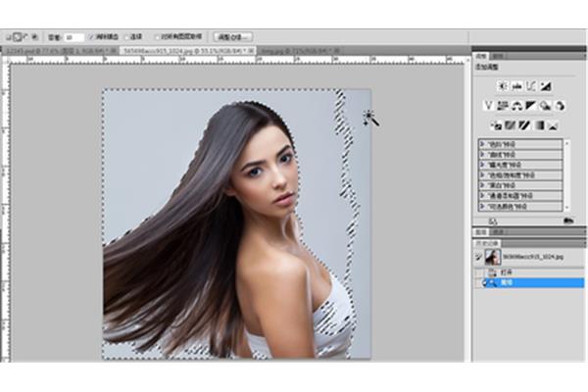Expand the "曲线" presets group
Viewport: 588px width, 392px height.
[482, 154]
